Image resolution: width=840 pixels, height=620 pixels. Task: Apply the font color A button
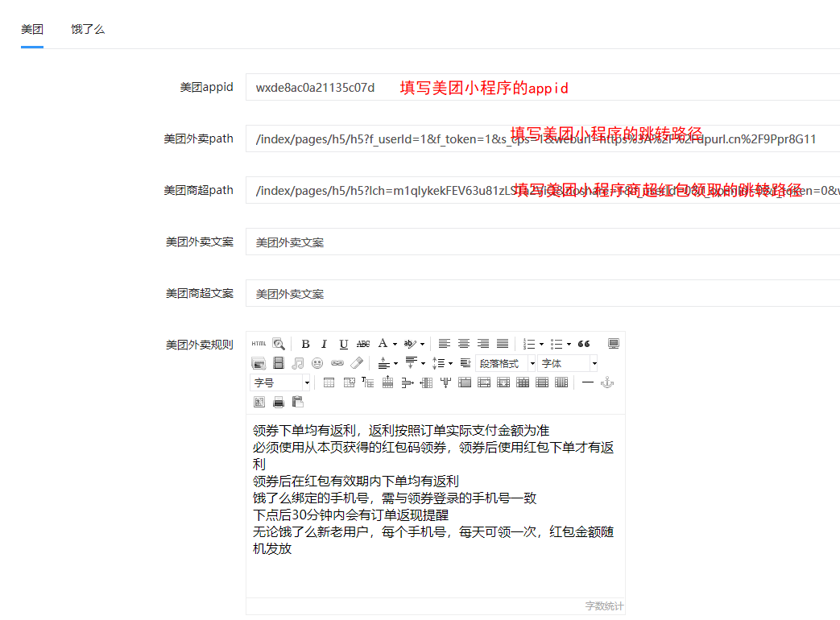[x=383, y=344]
